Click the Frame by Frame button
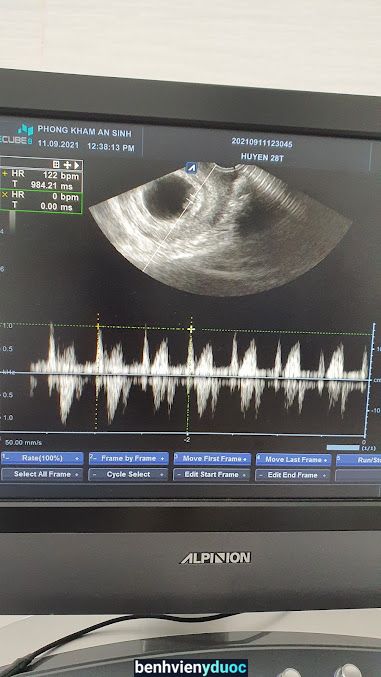 (128, 459)
